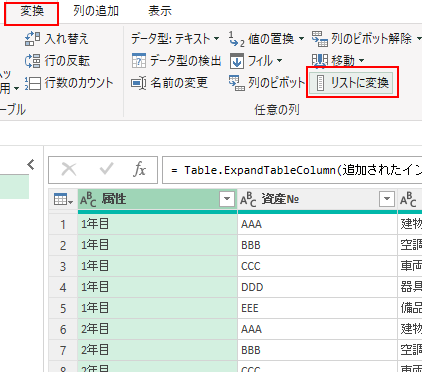This screenshot has width=422, height=372.
Task: Click the CCC cell in row 3
Action: [317, 266]
